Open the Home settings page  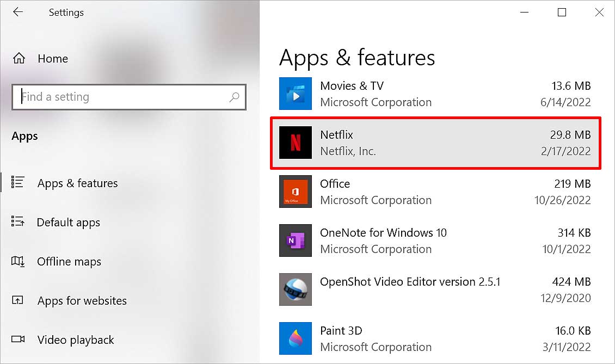point(53,58)
